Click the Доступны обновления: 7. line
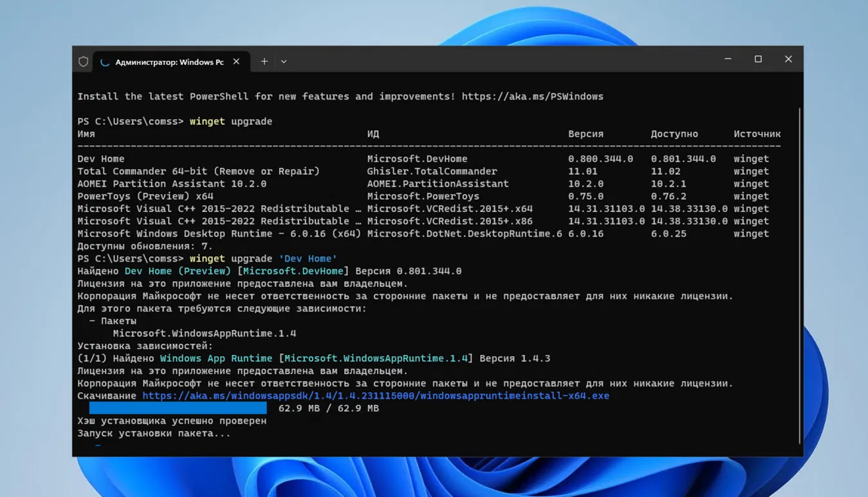 (145, 246)
